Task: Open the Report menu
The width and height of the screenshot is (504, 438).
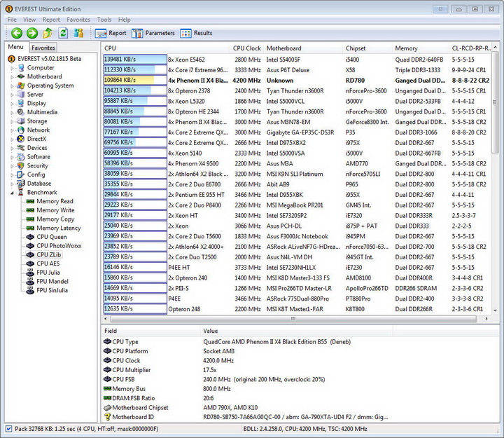Action: tap(51, 20)
